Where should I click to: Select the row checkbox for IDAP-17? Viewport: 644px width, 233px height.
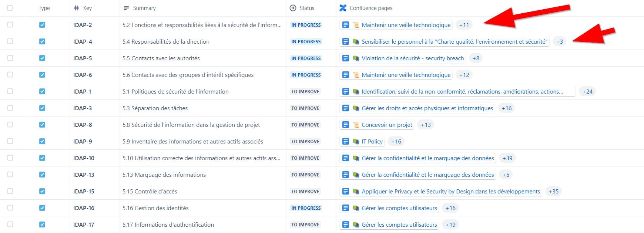10,224
